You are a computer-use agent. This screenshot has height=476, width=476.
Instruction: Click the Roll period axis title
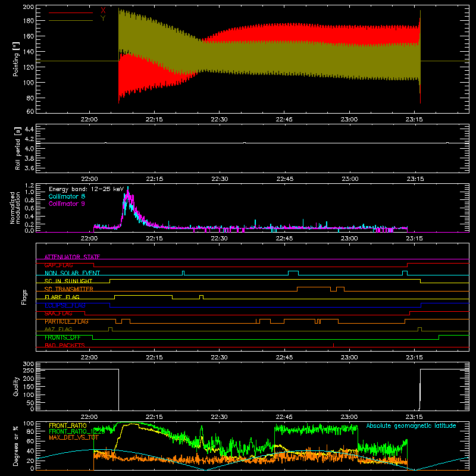17,148
